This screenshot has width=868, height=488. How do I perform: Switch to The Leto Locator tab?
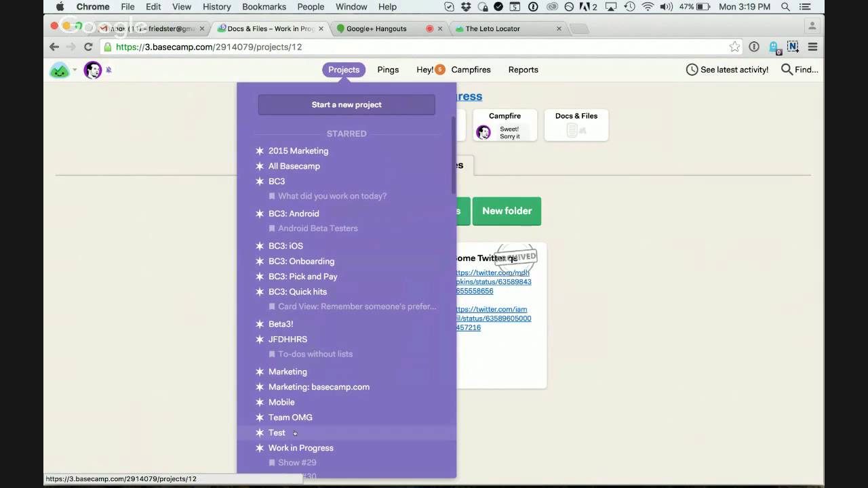tap(509, 28)
